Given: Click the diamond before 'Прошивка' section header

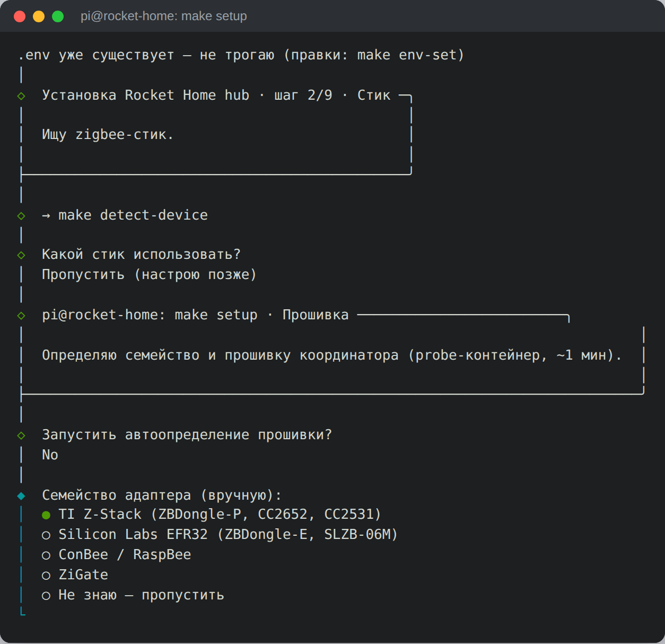Looking at the screenshot, I should point(21,316).
